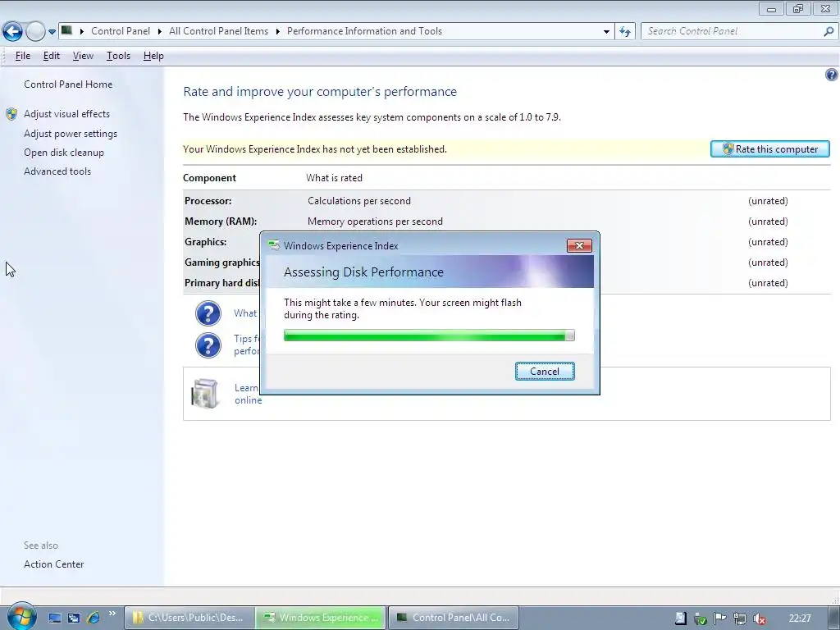Open disk cleanup link
The height and width of the screenshot is (630, 840).
64,153
